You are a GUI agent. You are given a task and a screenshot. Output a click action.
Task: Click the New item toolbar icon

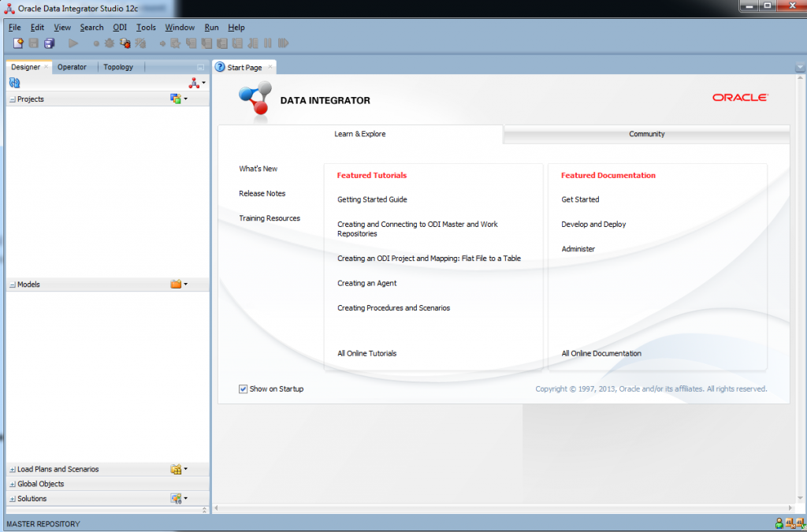18,43
